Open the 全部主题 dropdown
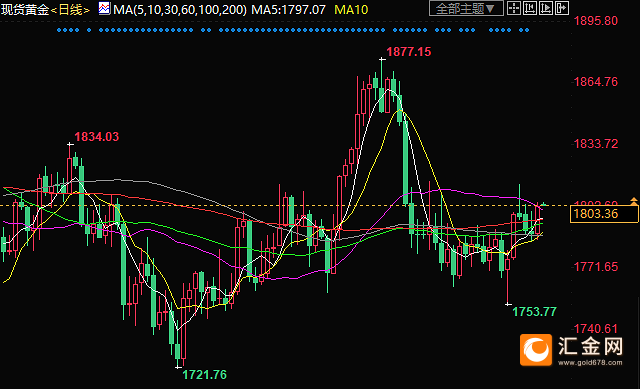640x389 pixels. 466,8
